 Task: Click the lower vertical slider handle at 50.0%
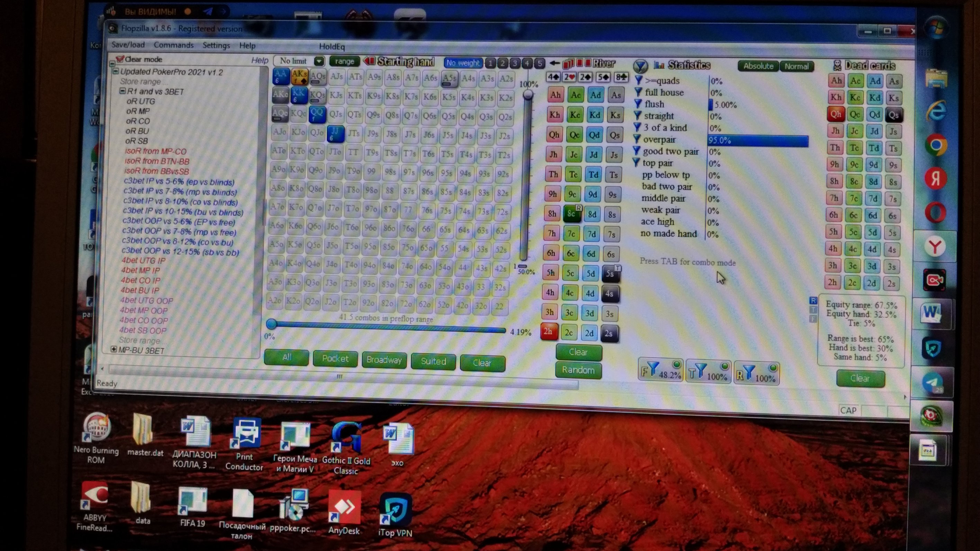pos(523,267)
